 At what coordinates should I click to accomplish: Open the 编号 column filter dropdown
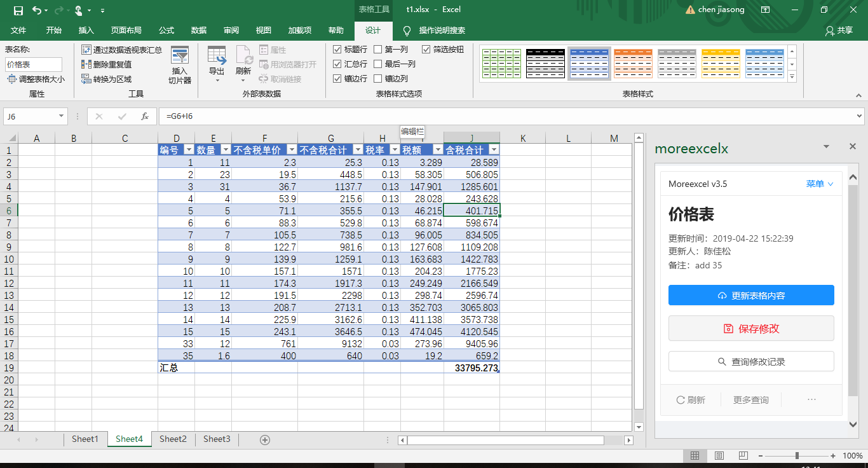click(189, 149)
